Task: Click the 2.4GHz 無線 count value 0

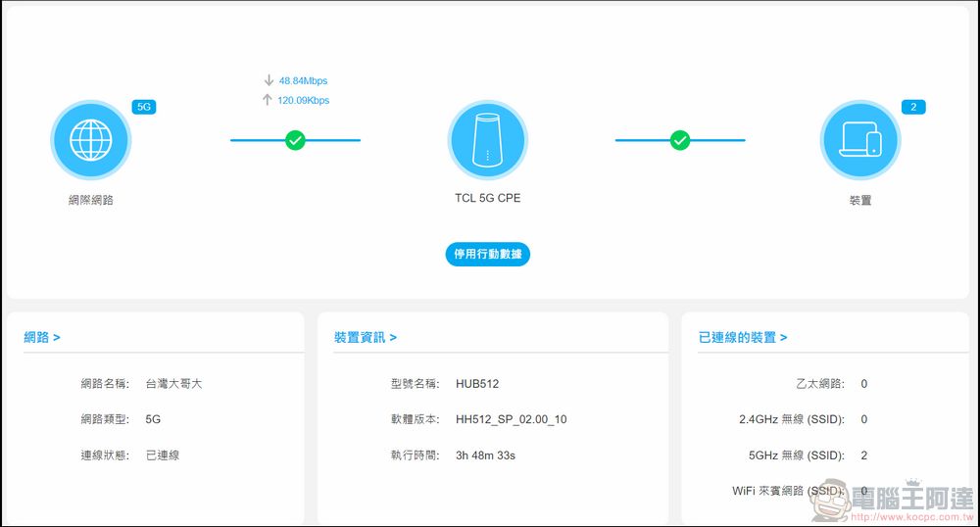Action: click(863, 419)
